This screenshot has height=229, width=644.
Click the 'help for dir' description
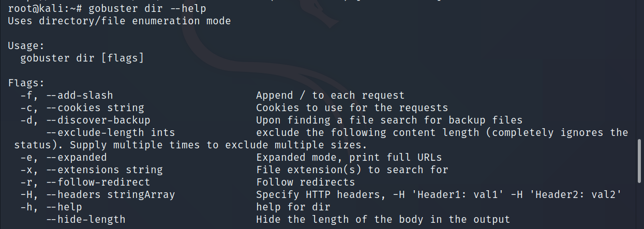tap(293, 207)
